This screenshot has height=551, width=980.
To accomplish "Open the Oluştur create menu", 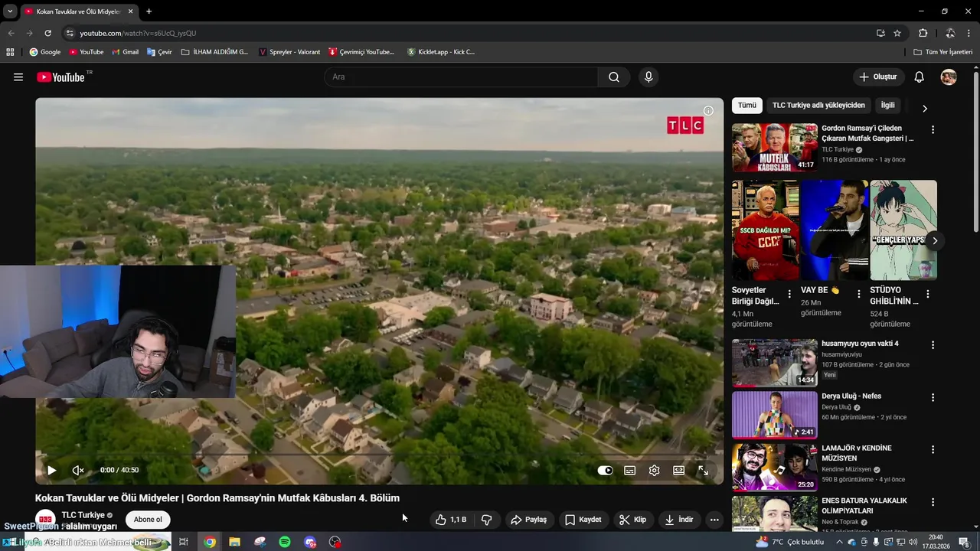I will coord(878,77).
